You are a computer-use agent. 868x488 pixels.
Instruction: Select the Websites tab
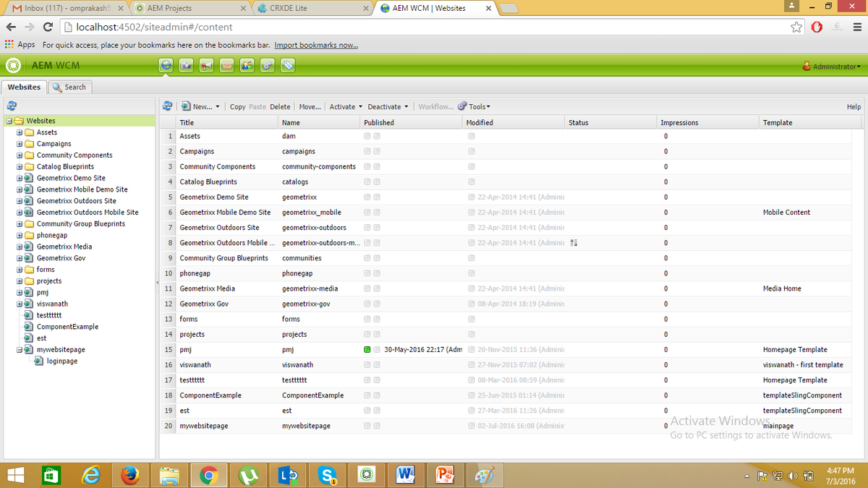click(25, 87)
